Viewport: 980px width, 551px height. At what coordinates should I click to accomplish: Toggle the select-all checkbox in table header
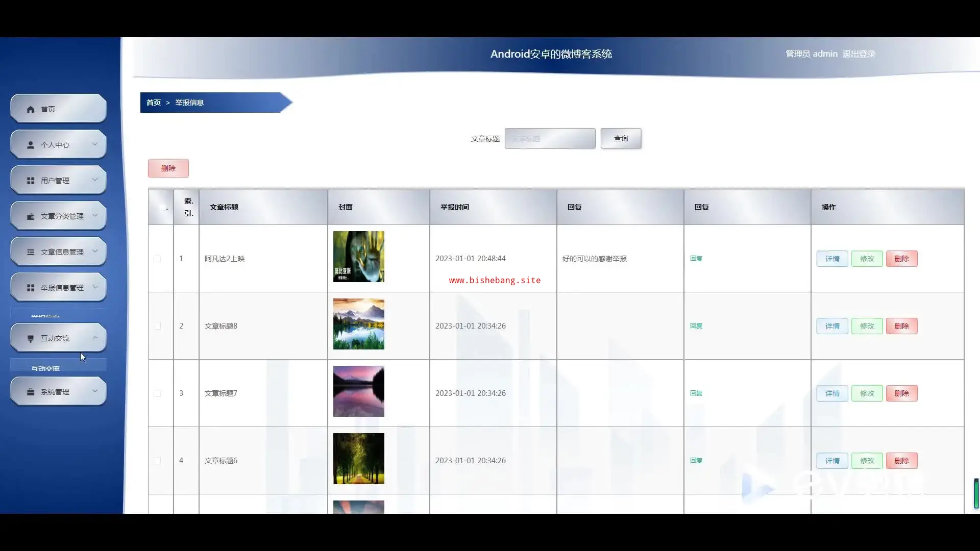pos(162,207)
